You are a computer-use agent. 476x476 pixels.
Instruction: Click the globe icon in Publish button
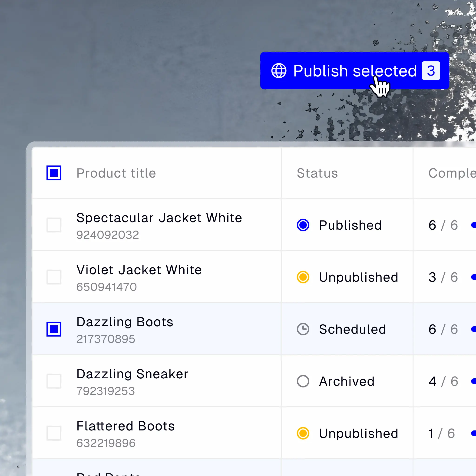tap(279, 71)
